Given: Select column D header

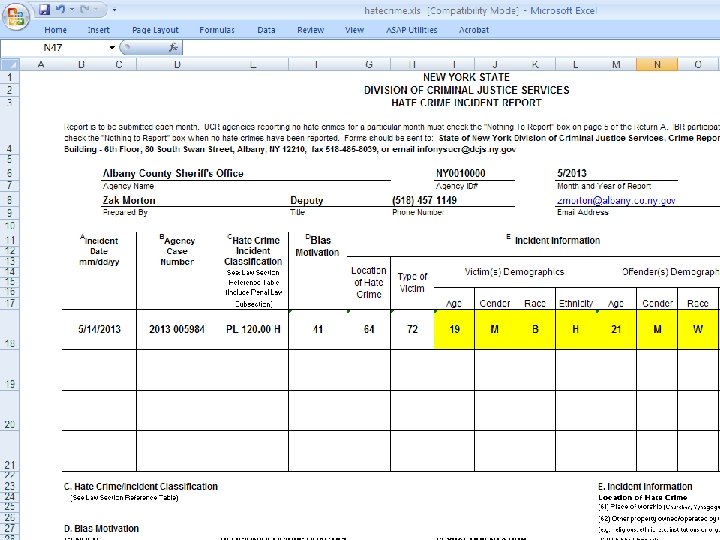Looking at the screenshot, I should (x=177, y=64).
